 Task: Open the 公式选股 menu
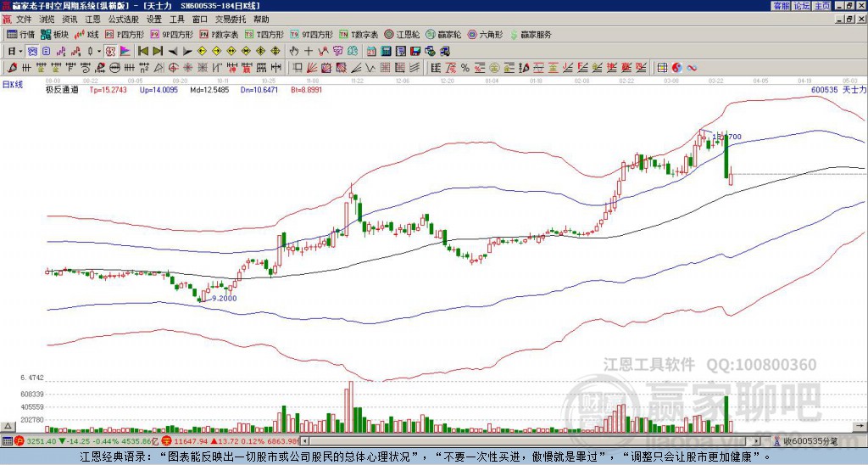(124, 20)
